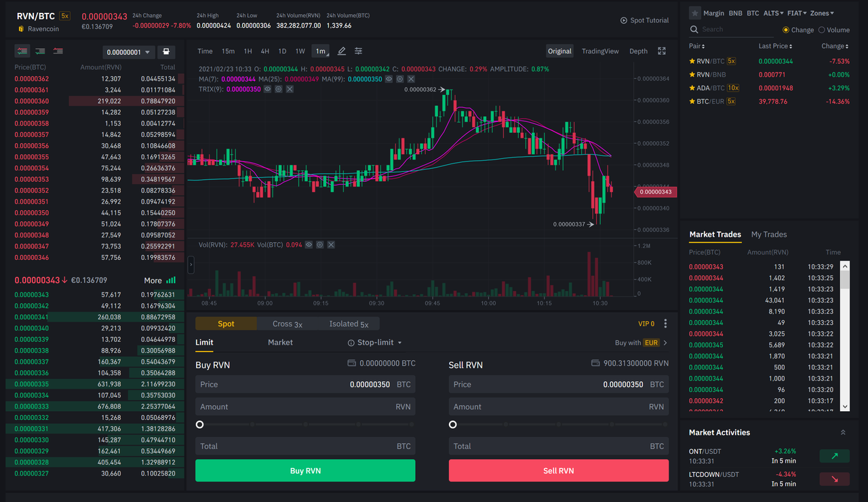868x502 pixels.
Task: Open the three-dot trading options menu
Action: (665, 324)
